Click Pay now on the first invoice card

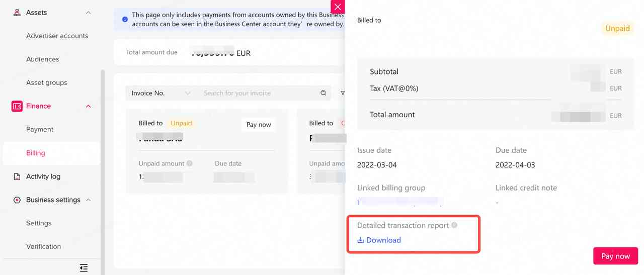click(x=259, y=125)
